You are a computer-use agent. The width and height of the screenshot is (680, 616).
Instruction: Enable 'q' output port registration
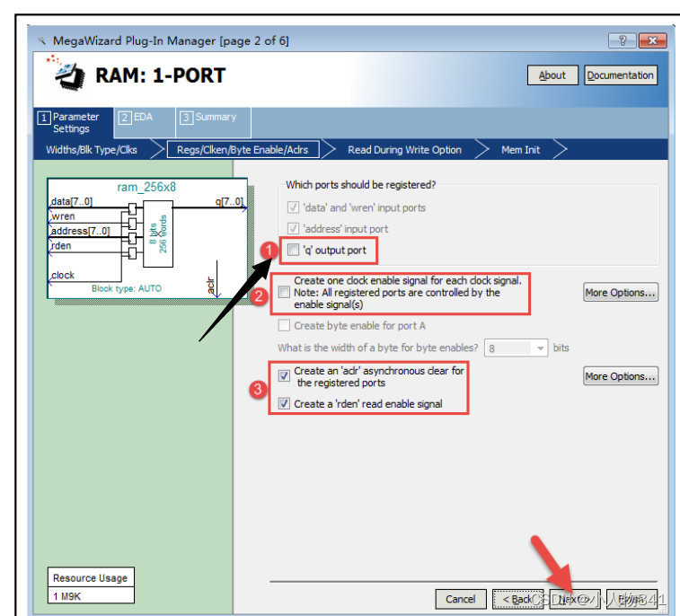coord(293,250)
